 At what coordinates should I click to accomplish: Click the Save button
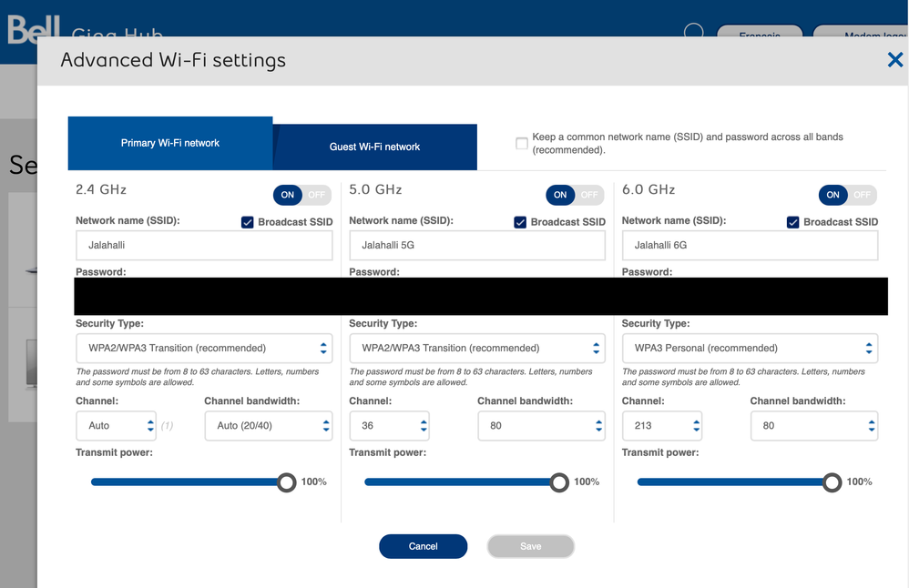[530, 546]
